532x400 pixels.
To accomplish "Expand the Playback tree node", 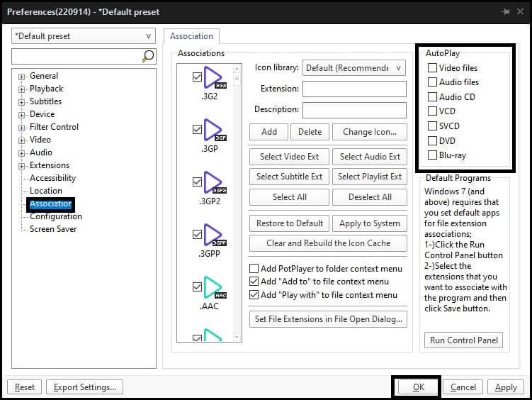I will [22, 89].
